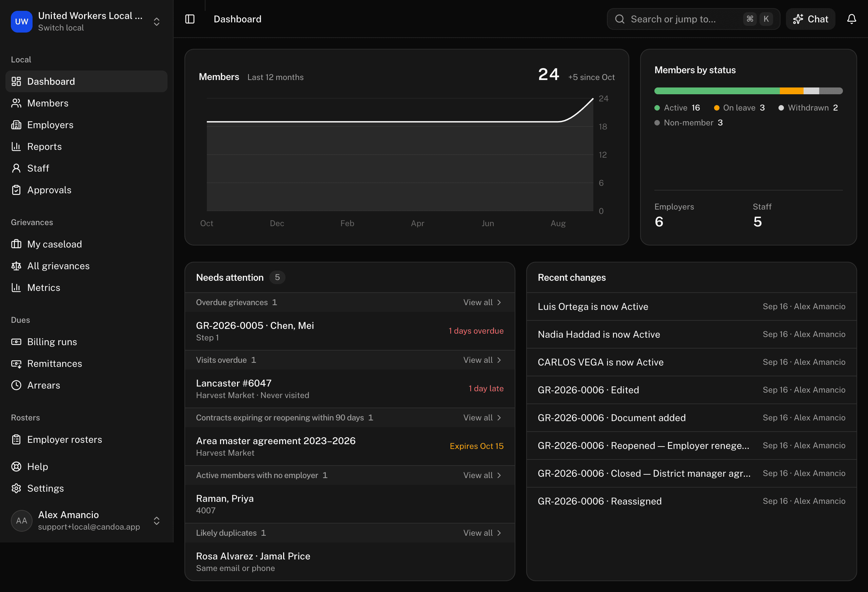Open Employers page from sidebar
Screen dimensions: 868x592
(86, 125)
